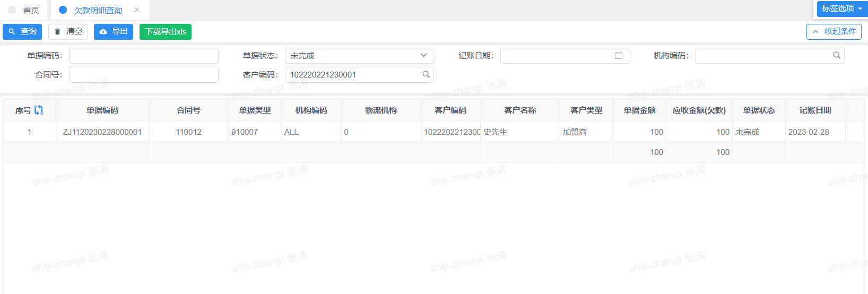Click the 查询 button's magnifier icon
This screenshot has height=294, width=868.
(x=12, y=32)
